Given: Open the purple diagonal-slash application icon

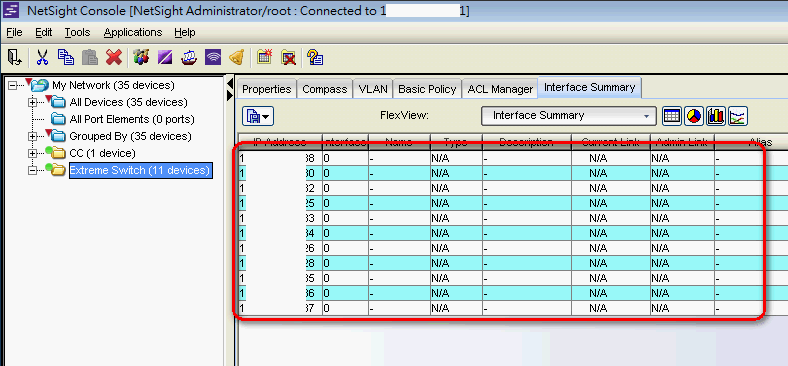Looking at the screenshot, I should 165,57.
